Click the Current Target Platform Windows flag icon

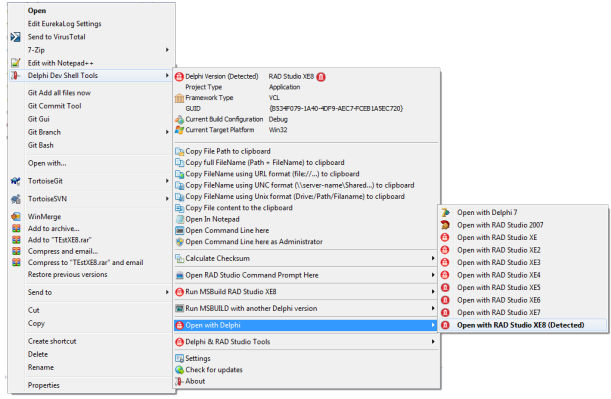179,130
